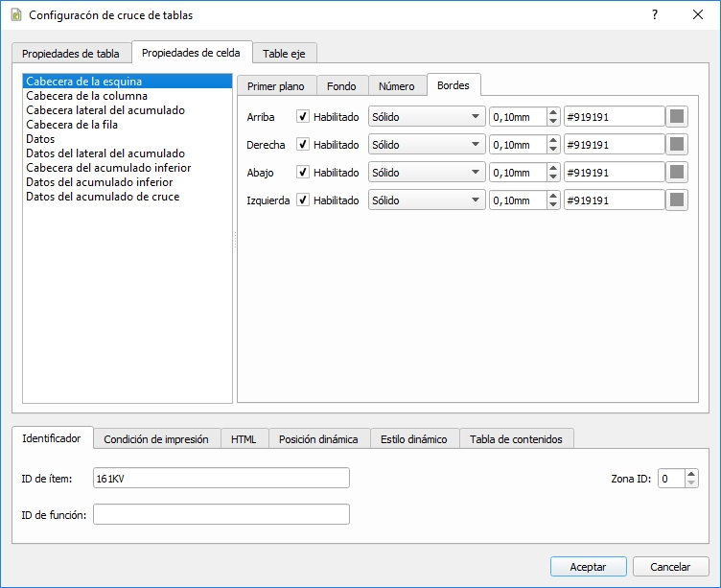Click the ID de función input field
Viewport: 721px width, 588px height.
coord(221,515)
